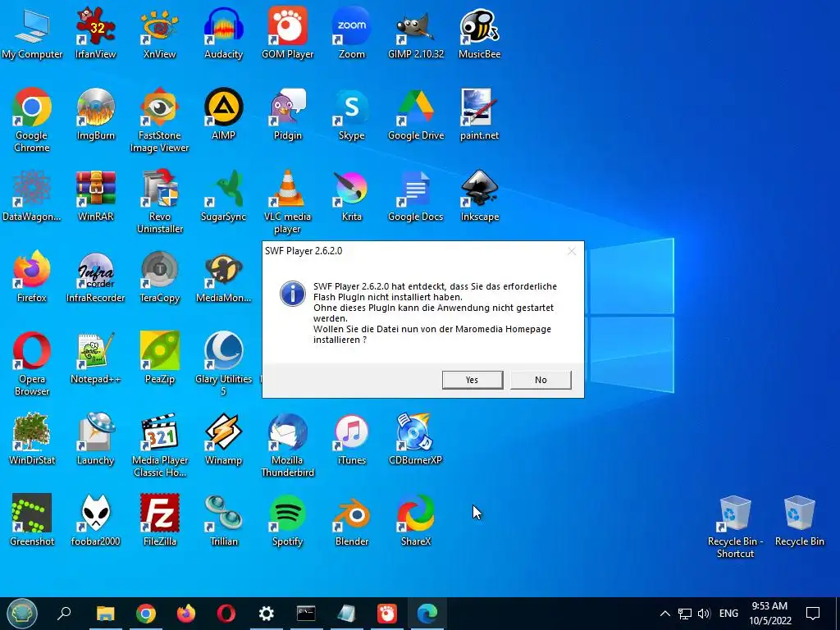This screenshot has width=840, height=630.
Task: Select the Revo Uninstaller shortcut
Action: coord(160,202)
